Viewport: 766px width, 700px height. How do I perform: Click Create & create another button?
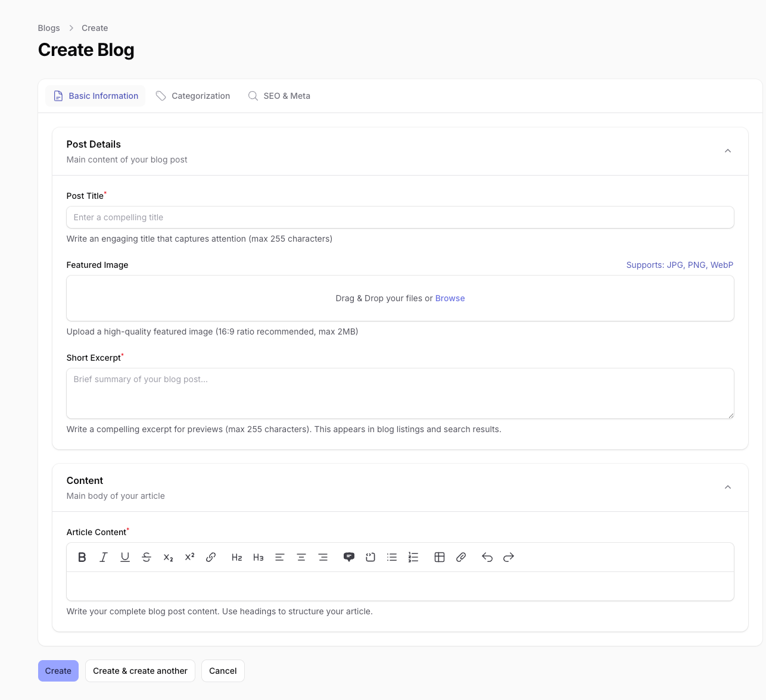tap(140, 671)
